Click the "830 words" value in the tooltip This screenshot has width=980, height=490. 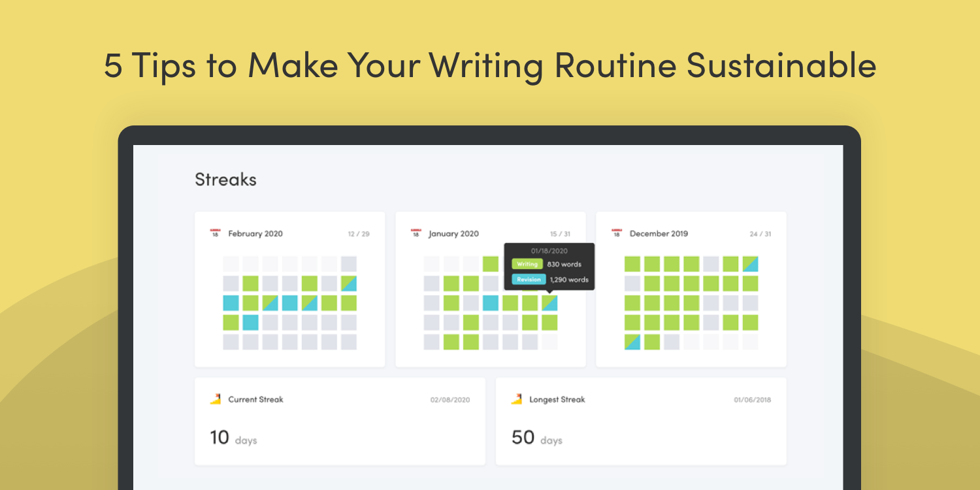click(x=564, y=264)
